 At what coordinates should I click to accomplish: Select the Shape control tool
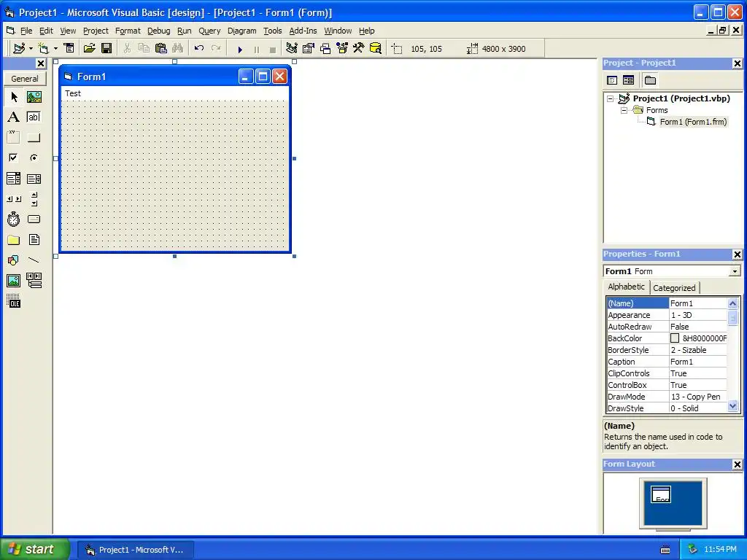pyautogui.click(x=14, y=260)
